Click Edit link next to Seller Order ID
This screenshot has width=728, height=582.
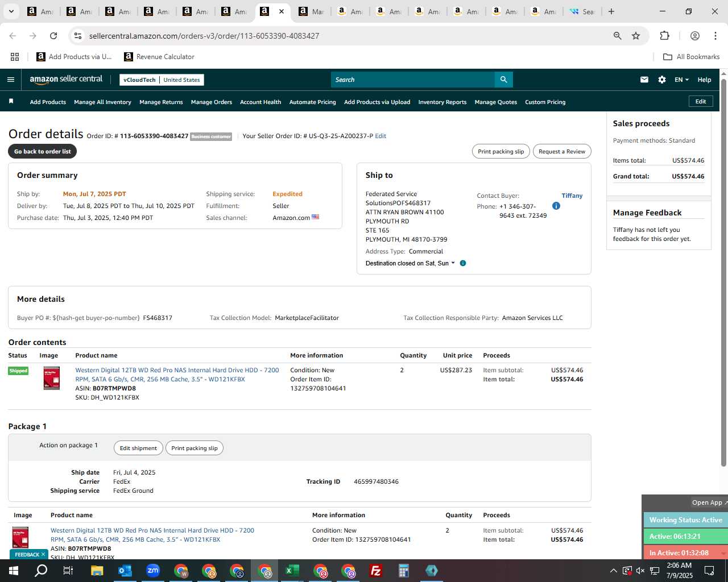380,136
